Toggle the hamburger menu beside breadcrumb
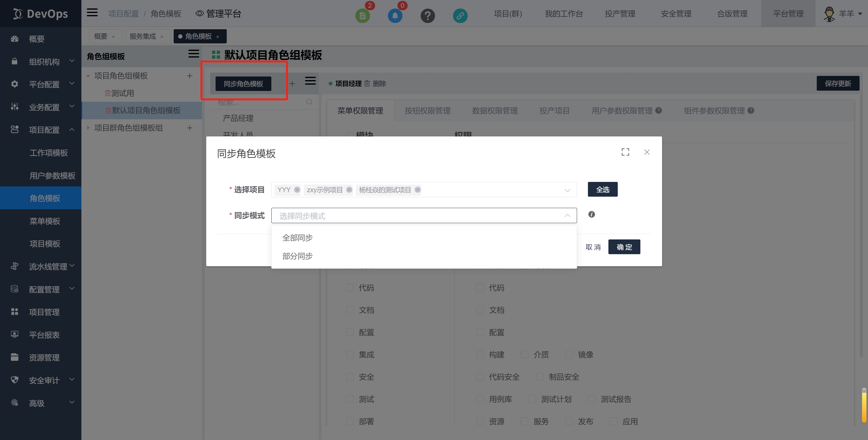The image size is (868, 440). (x=92, y=13)
